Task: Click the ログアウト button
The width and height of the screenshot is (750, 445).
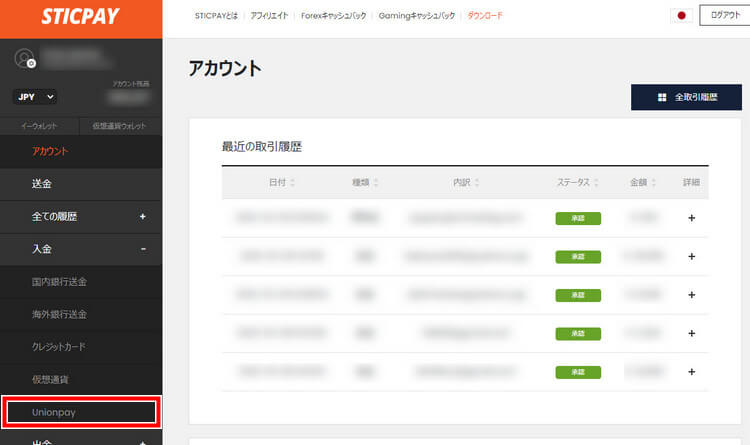Action: [x=725, y=15]
